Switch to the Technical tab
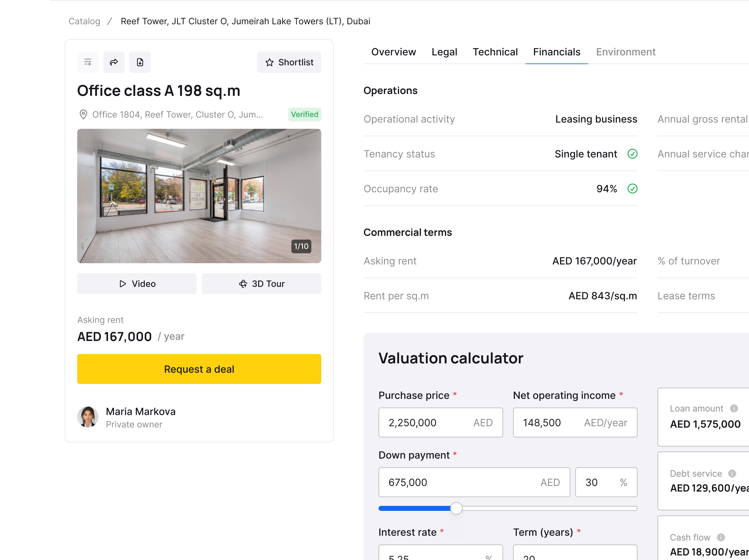This screenshot has height=560, width=749. tap(495, 52)
